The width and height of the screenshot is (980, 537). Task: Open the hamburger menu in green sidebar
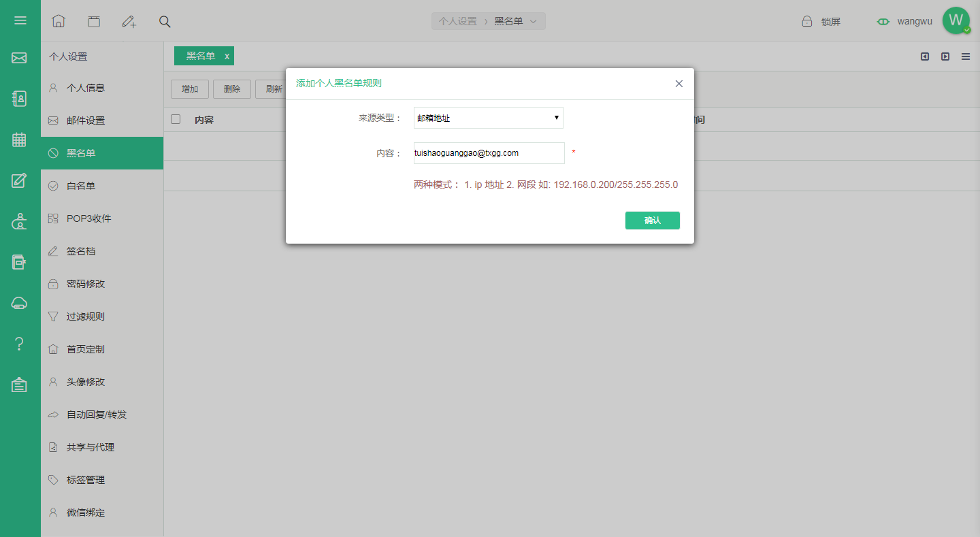point(20,20)
